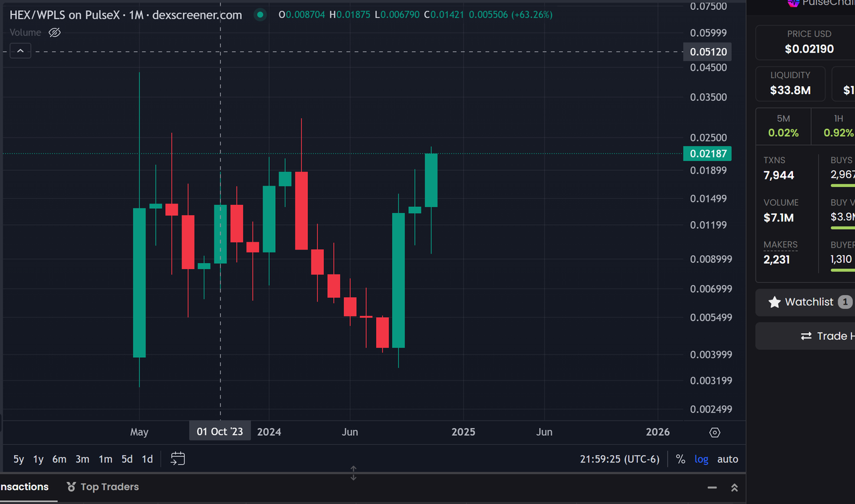Select the 5y time range
This screenshot has height=504, width=855.
(x=19, y=459)
